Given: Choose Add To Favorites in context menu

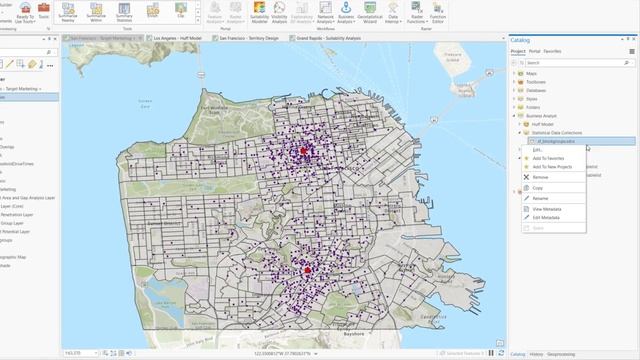Looking at the screenshot, I should (554, 158).
